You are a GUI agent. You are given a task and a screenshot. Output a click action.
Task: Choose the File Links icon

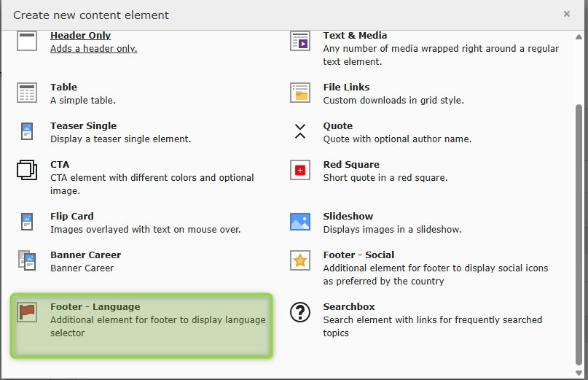tap(300, 93)
